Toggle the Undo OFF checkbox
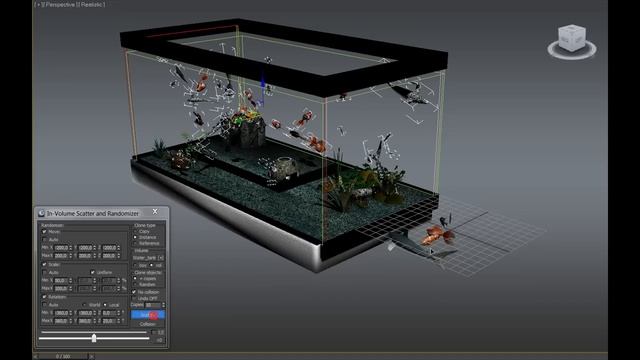 pos(134,298)
